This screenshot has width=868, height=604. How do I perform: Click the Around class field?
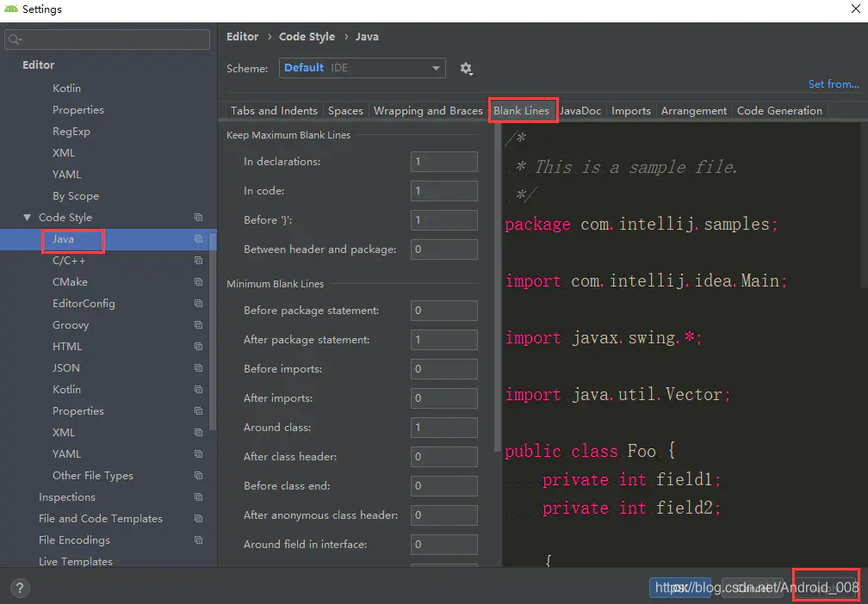[444, 428]
